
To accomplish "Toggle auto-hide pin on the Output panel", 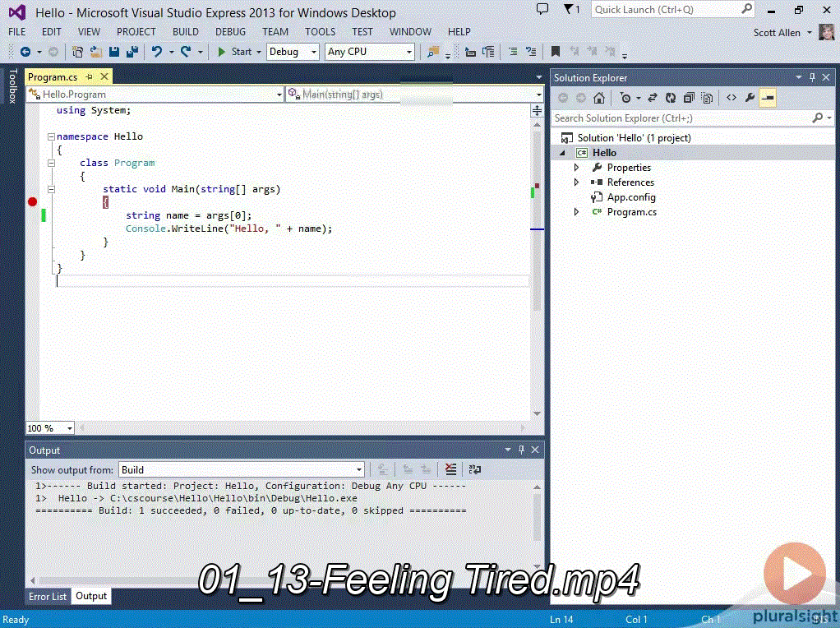I will pos(521,450).
